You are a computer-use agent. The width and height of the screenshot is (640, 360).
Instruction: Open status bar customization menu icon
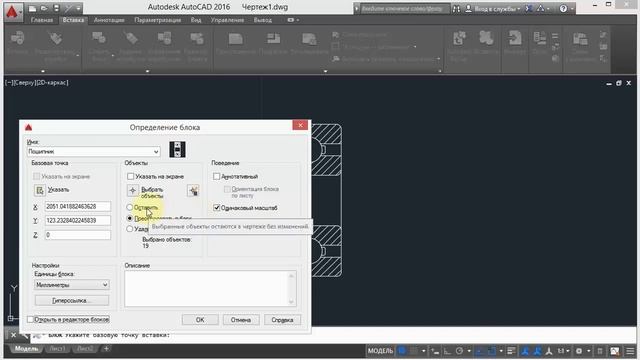630,351
